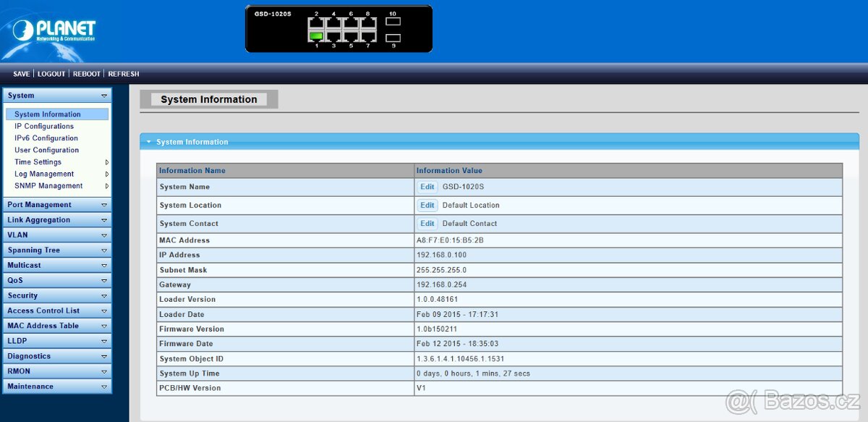This screenshot has width=868, height=422.
Task: Expand the SNMP Management submenu
Action: click(106, 185)
